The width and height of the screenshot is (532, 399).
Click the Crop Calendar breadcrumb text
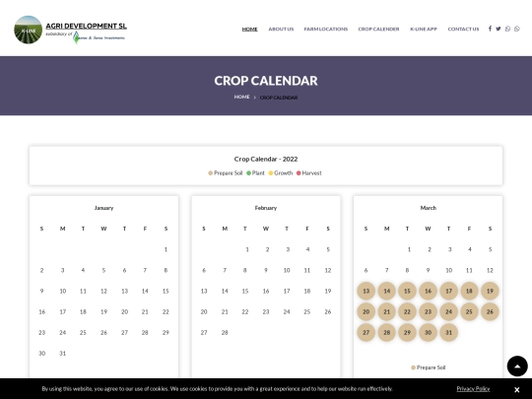pos(279,98)
